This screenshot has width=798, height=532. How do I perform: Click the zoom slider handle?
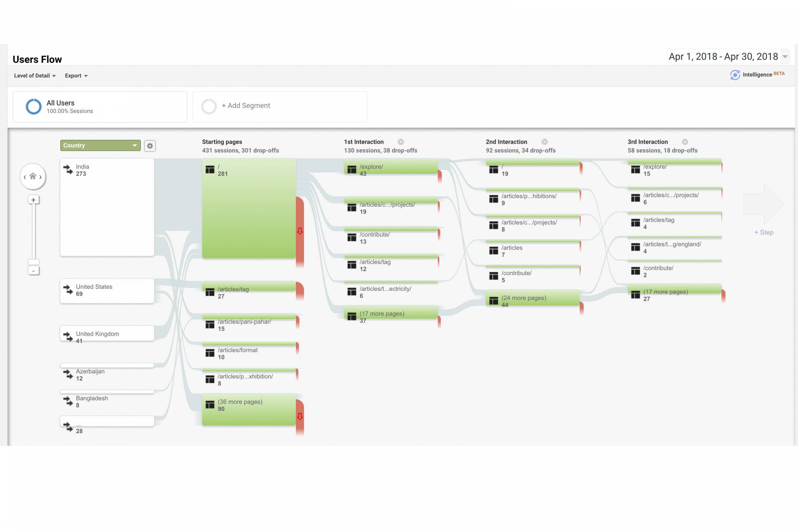click(x=33, y=262)
